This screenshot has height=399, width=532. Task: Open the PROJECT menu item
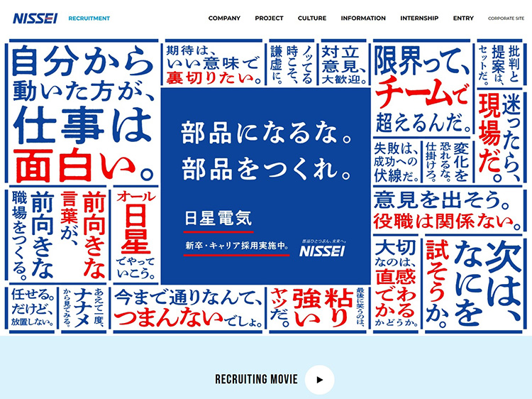tap(269, 18)
